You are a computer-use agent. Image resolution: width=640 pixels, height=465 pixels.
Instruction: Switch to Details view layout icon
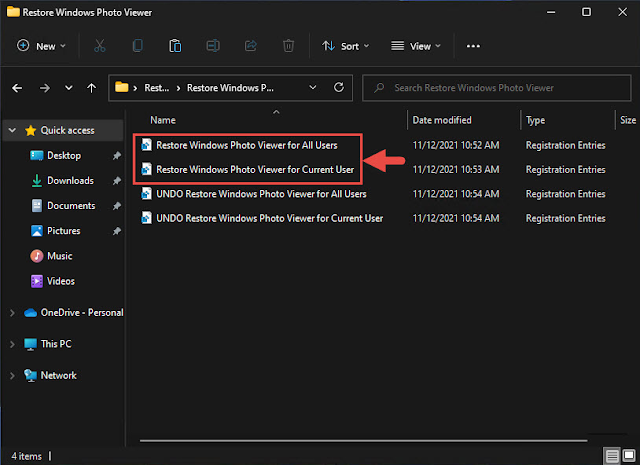point(612,456)
